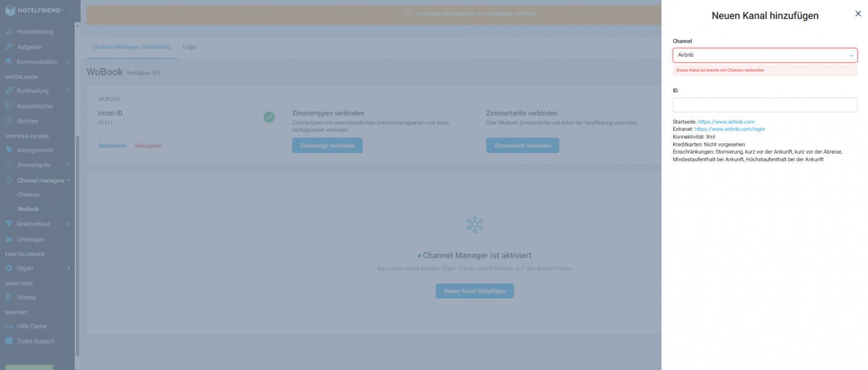Click the Channel managers icon
Viewport: 868px width, 370px height.
[x=9, y=180]
